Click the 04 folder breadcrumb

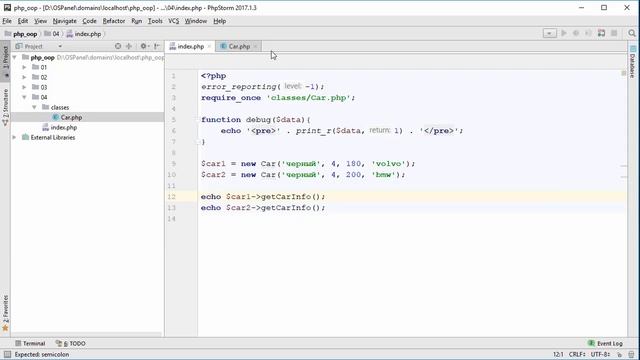pyautogui.click(x=52, y=34)
